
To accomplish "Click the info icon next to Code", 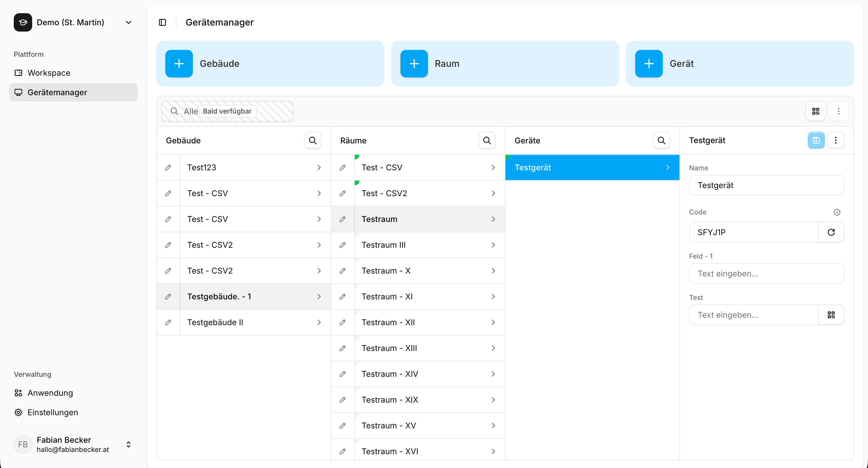I will [x=837, y=212].
